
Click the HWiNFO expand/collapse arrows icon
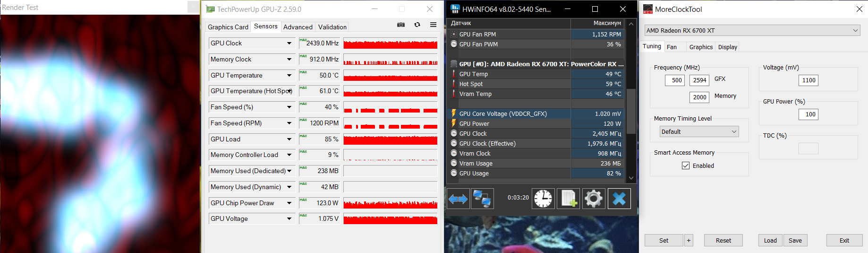pyautogui.click(x=458, y=199)
